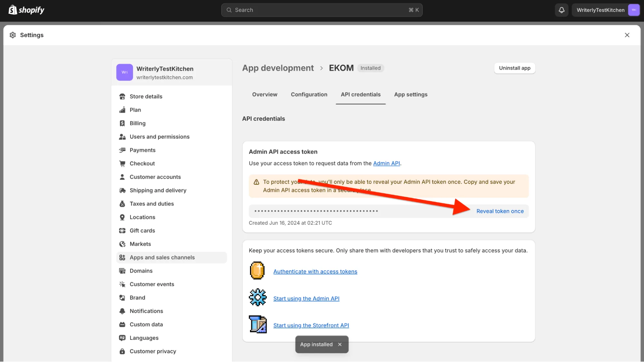Open the notifications bell icon
This screenshot has width=644, height=362.
(562, 10)
